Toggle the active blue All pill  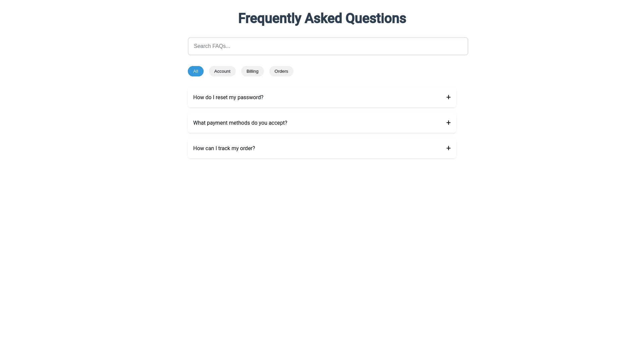click(196, 71)
